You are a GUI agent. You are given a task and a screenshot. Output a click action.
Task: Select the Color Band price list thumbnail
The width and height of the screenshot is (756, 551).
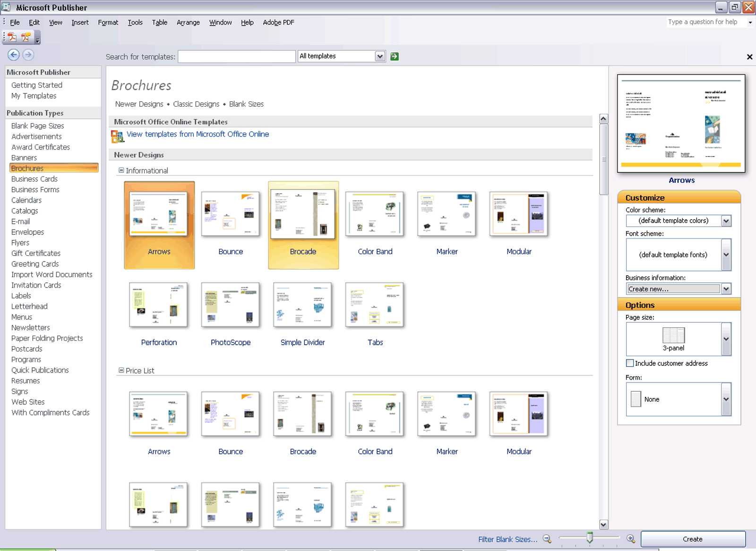375,414
